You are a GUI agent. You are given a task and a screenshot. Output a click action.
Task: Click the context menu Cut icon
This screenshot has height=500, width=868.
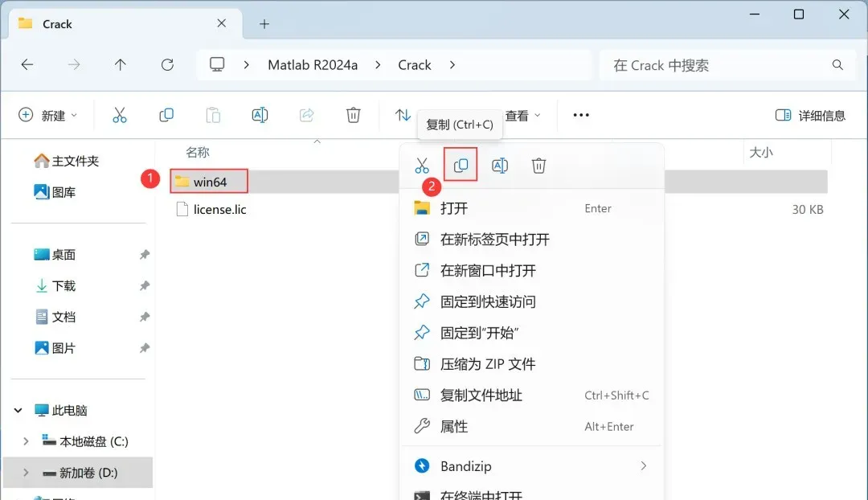coord(422,166)
